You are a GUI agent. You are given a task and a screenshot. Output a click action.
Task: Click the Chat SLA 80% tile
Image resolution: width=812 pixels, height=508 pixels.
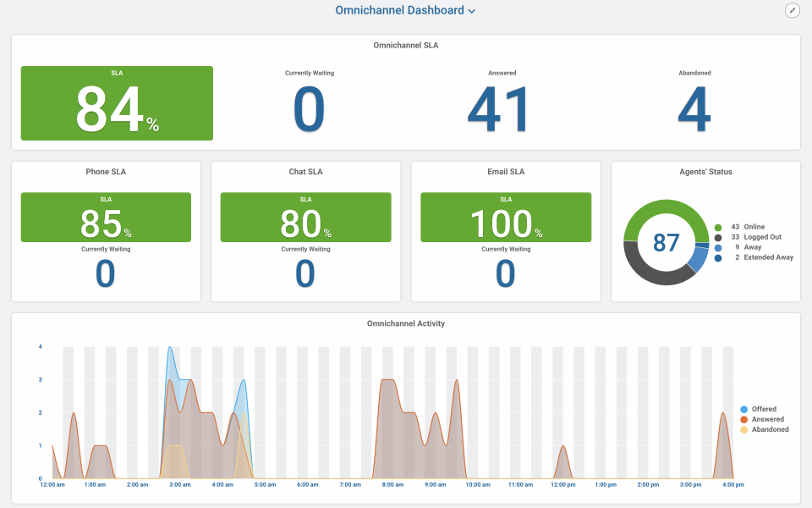click(305, 218)
